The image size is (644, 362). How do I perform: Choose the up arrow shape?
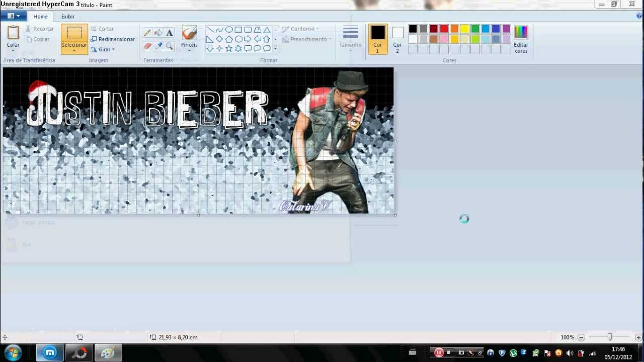pos(267,39)
